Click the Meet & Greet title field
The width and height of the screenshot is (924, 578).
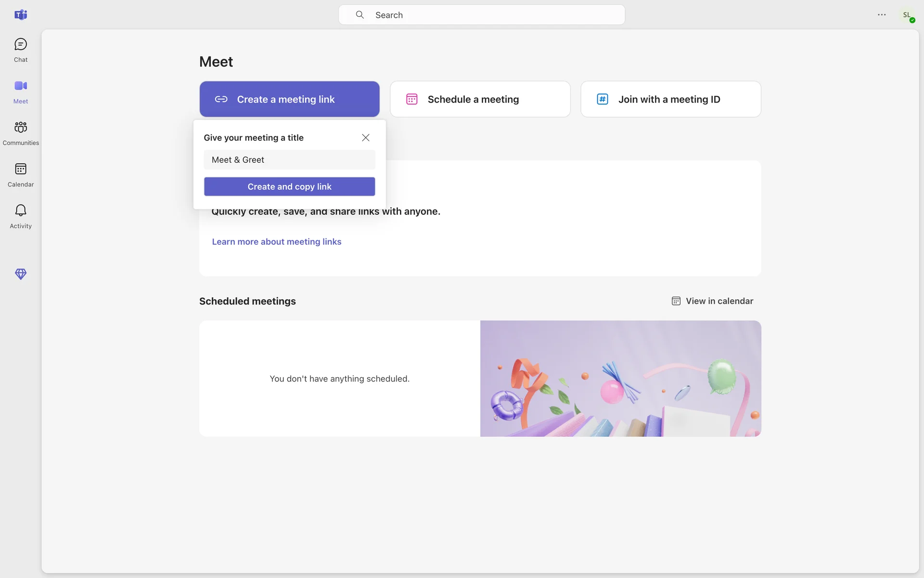coord(289,160)
